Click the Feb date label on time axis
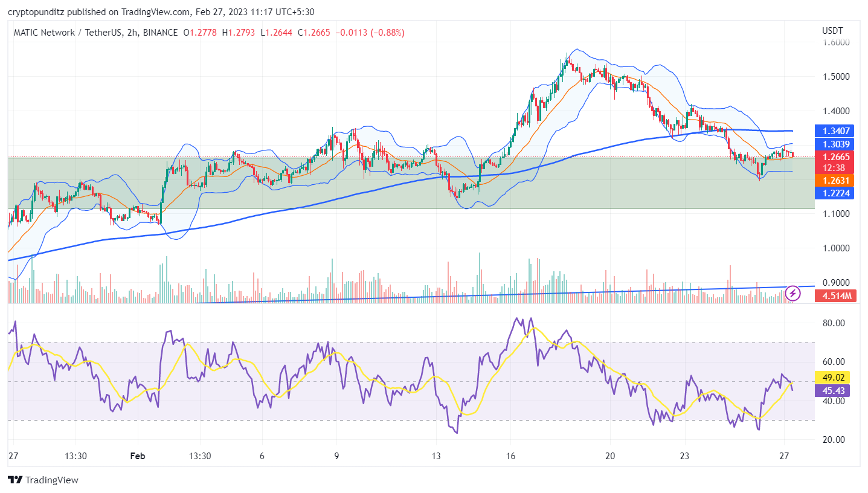The width and height of the screenshot is (868, 493). coord(138,456)
